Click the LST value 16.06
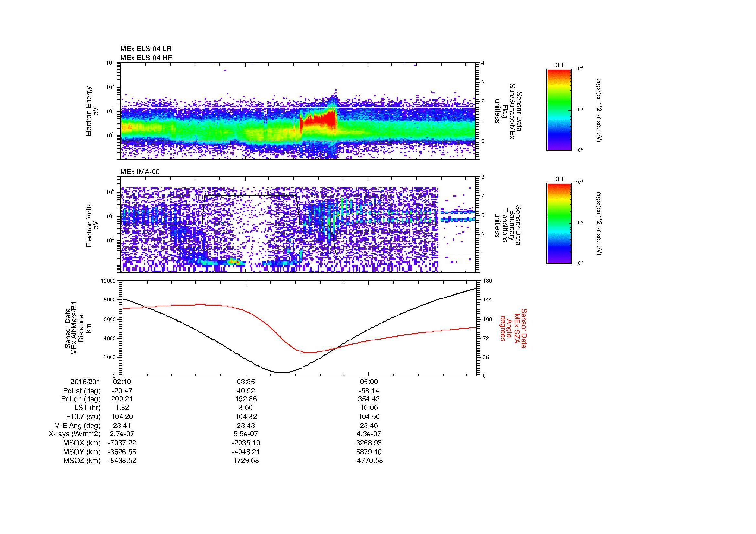 click(x=369, y=408)
